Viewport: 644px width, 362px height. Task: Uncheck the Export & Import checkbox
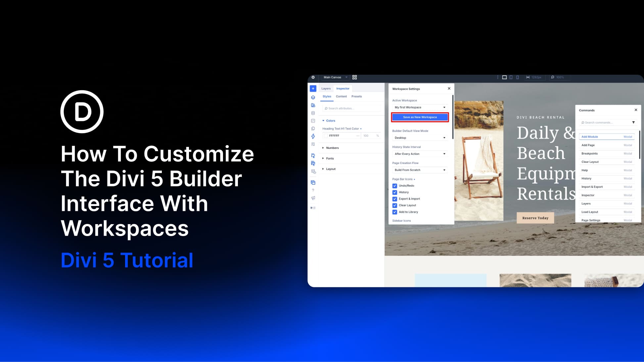[394, 199]
